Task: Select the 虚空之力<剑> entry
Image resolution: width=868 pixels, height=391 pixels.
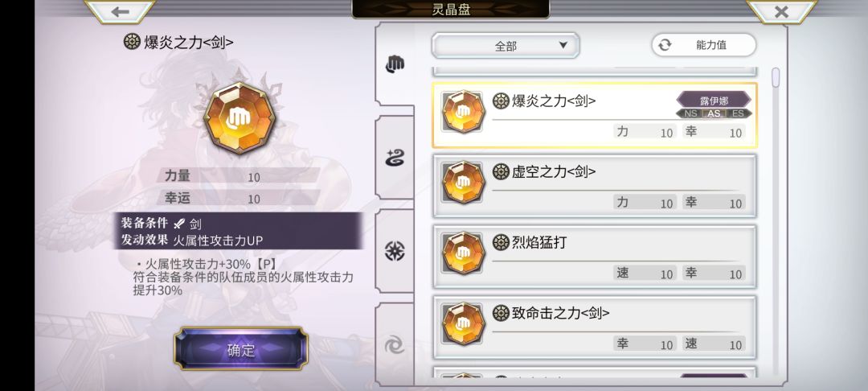Action: pos(595,186)
